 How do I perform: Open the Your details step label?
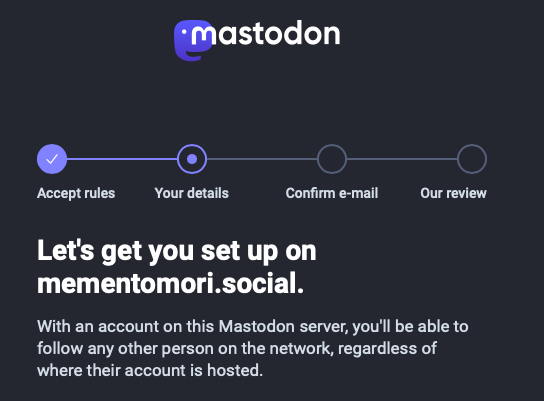tap(192, 193)
